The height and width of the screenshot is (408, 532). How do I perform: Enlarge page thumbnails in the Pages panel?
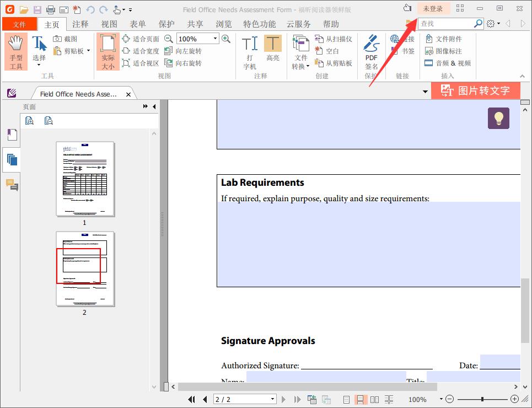[30, 121]
